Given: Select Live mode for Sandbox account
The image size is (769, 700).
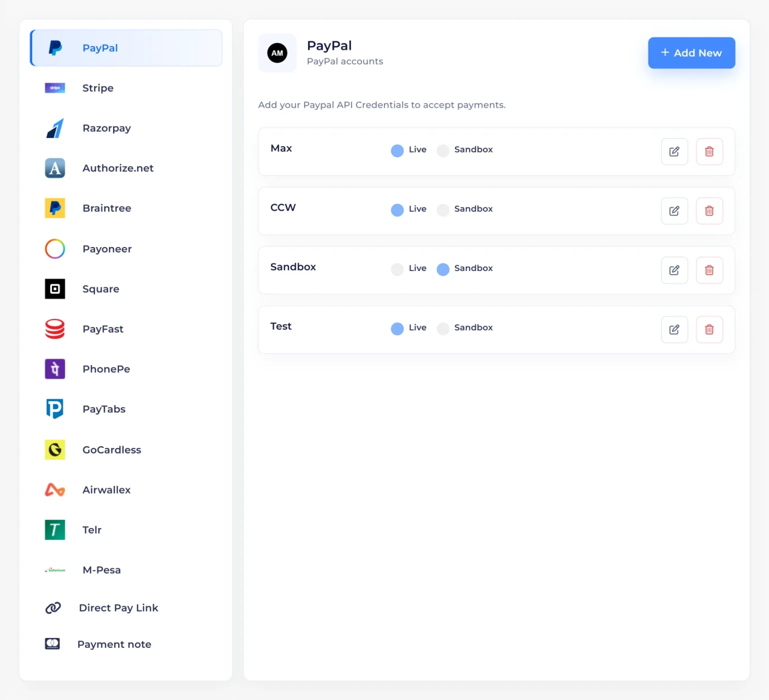Looking at the screenshot, I should [397, 269].
